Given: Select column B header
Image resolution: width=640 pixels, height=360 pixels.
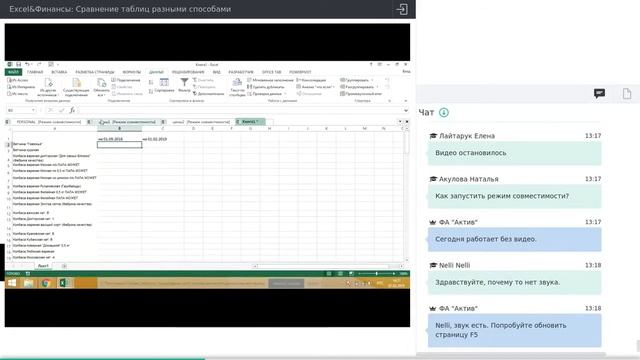Looking at the screenshot, I should 120,129.
